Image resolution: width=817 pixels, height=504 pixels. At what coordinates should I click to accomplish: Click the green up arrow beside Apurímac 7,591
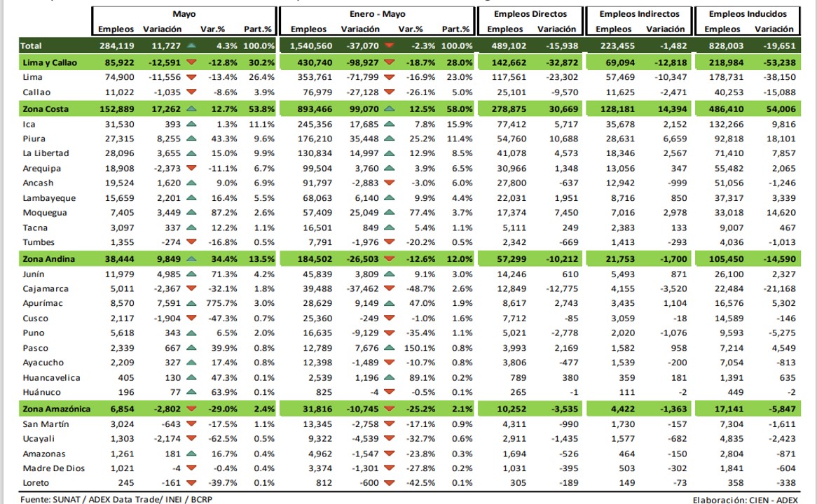coord(191,303)
